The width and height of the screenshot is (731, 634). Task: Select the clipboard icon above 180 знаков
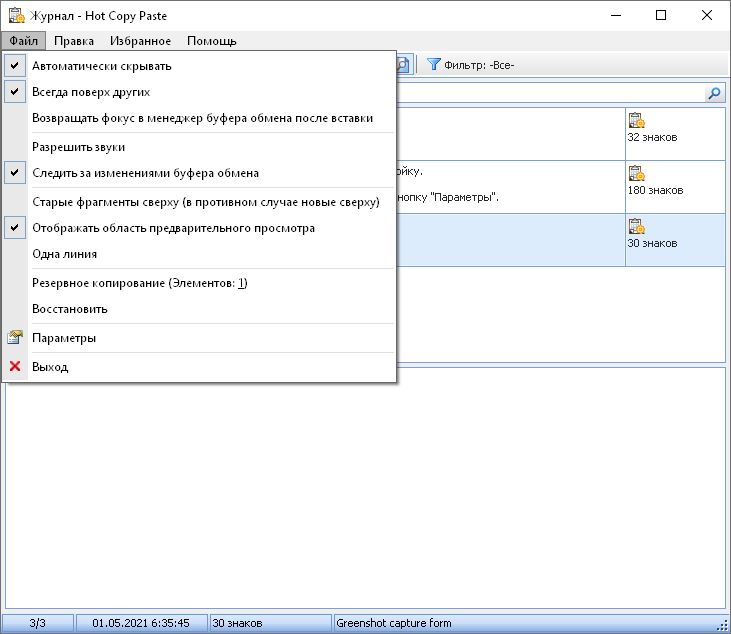pyautogui.click(x=636, y=173)
